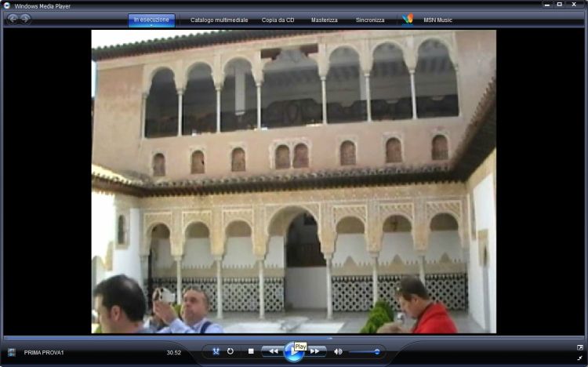The width and height of the screenshot is (588, 367).
Task: Click the round blue Play button
Action: click(x=293, y=352)
